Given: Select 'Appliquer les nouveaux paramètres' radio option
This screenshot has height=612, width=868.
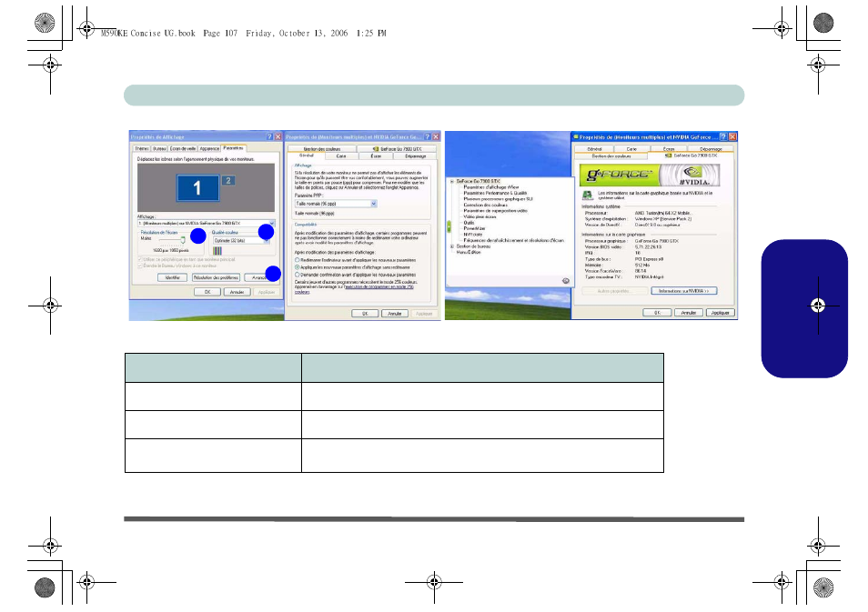Looking at the screenshot, I should 297,266.
